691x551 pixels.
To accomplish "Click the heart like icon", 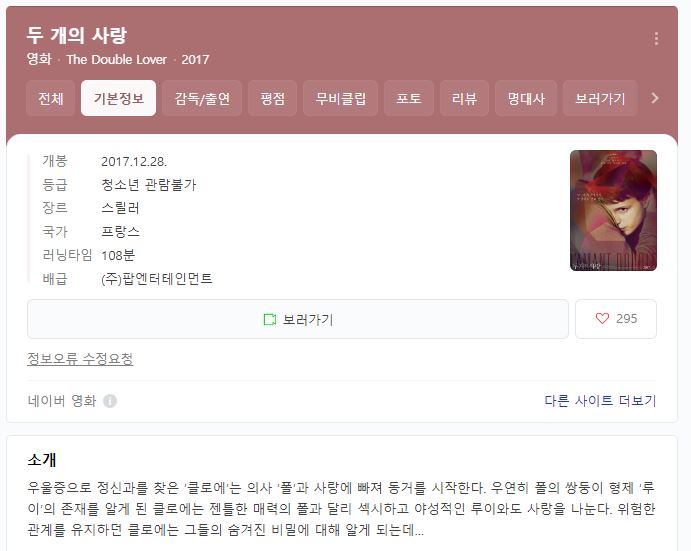I will point(602,318).
